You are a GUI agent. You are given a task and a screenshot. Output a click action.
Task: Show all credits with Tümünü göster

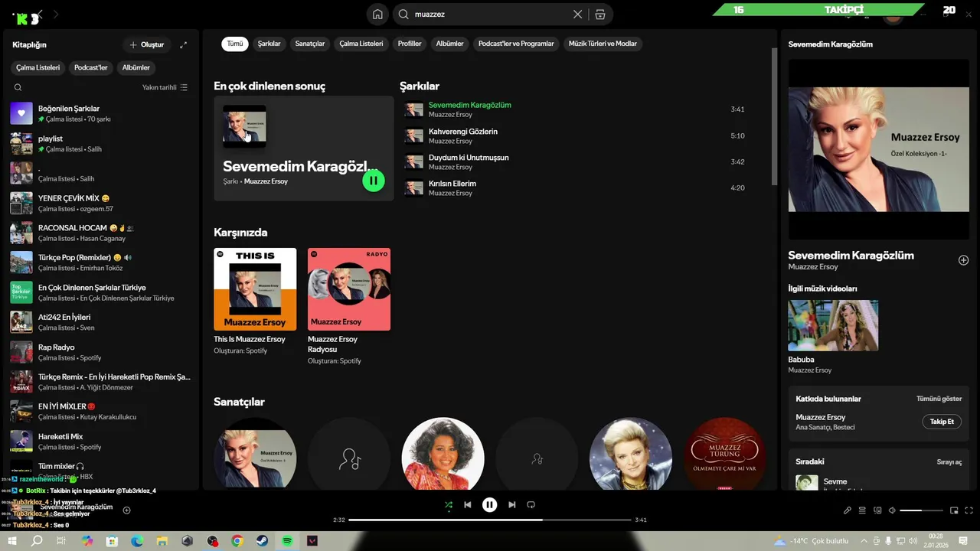pyautogui.click(x=939, y=399)
